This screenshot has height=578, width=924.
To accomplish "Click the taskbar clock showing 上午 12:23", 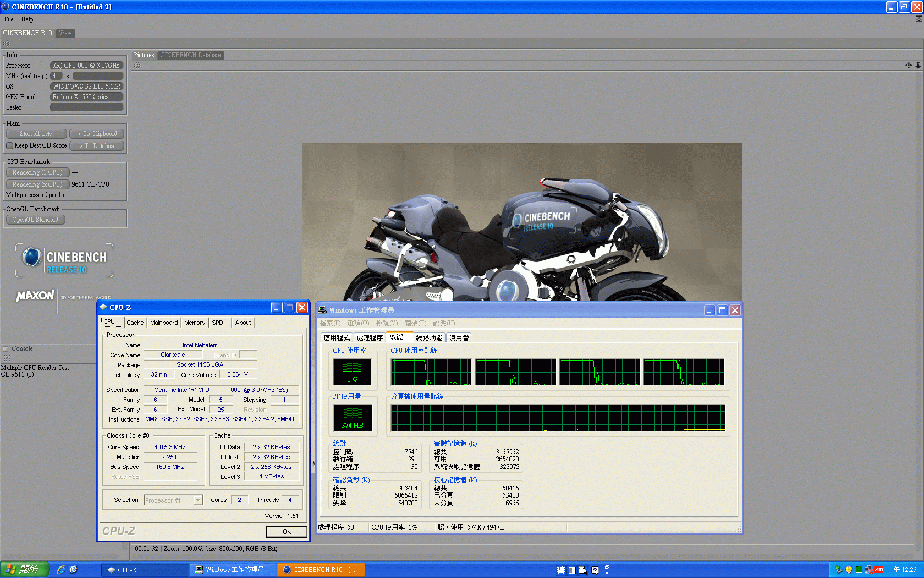I will pyautogui.click(x=902, y=570).
